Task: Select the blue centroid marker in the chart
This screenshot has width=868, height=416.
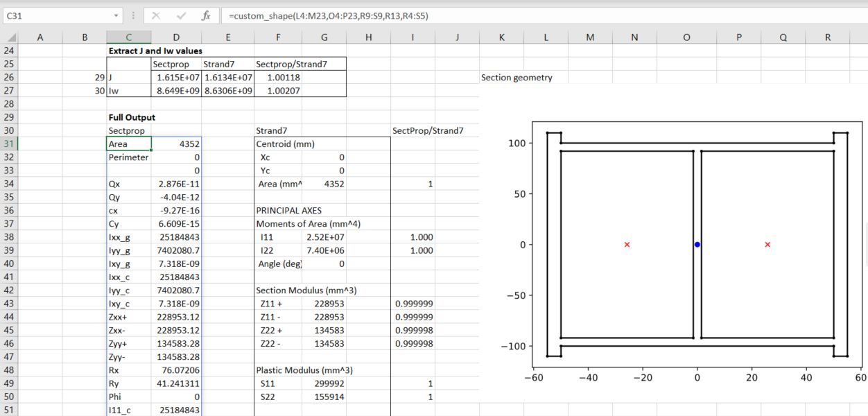Action: click(697, 244)
